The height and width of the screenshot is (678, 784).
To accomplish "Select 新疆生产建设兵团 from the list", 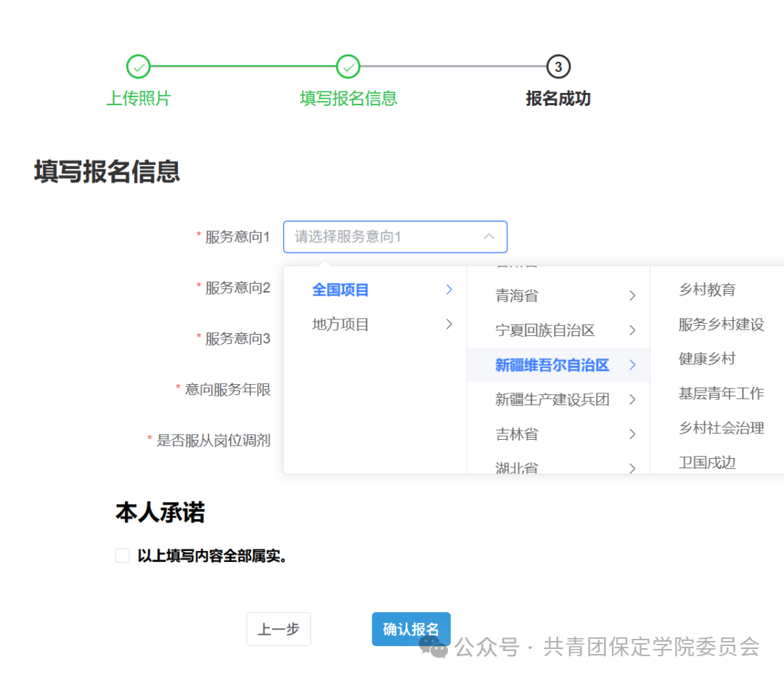I will pyautogui.click(x=552, y=399).
